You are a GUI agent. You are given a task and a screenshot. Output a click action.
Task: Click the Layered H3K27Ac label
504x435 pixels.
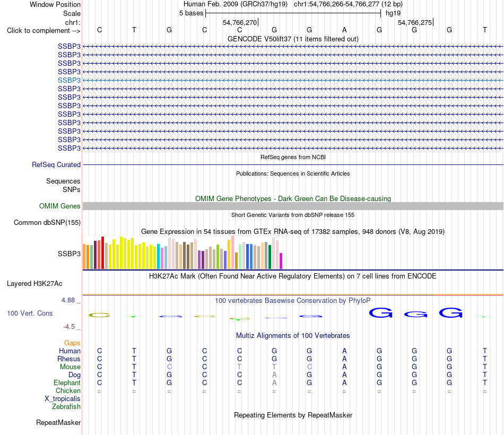[x=34, y=284]
